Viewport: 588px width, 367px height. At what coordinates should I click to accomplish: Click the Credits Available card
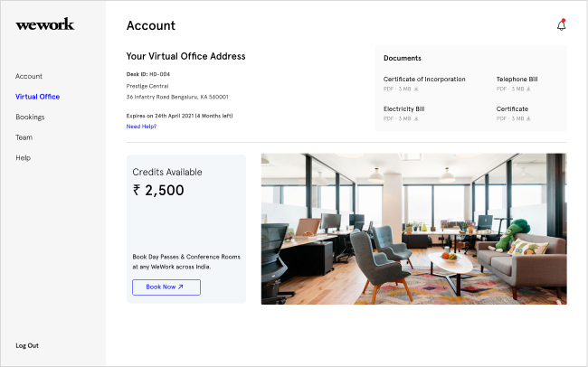tap(186, 229)
